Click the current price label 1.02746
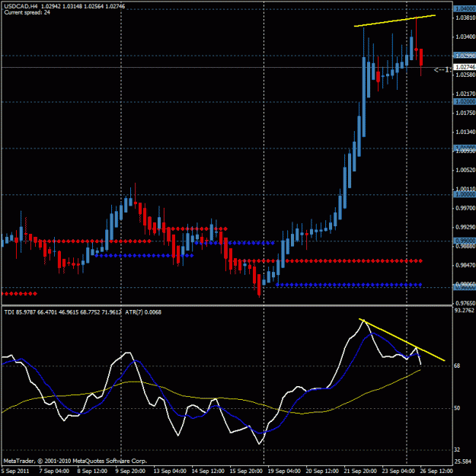476x476 pixels. [465, 67]
